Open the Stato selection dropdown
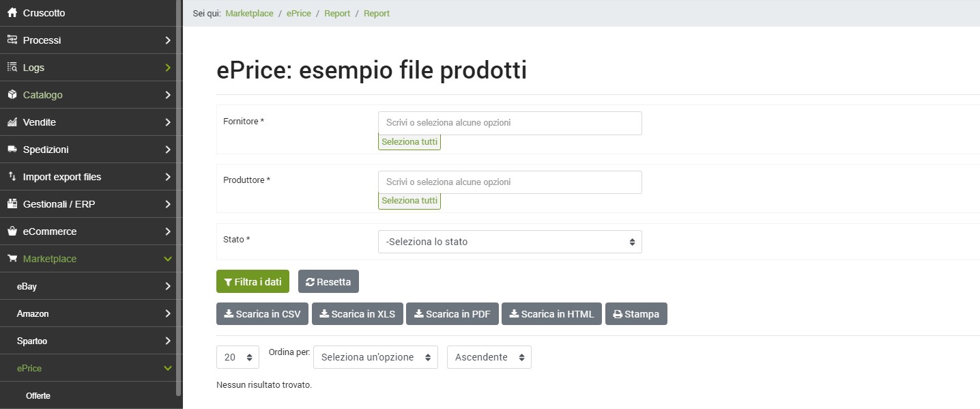980x409 pixels. (x=509, y=242)
